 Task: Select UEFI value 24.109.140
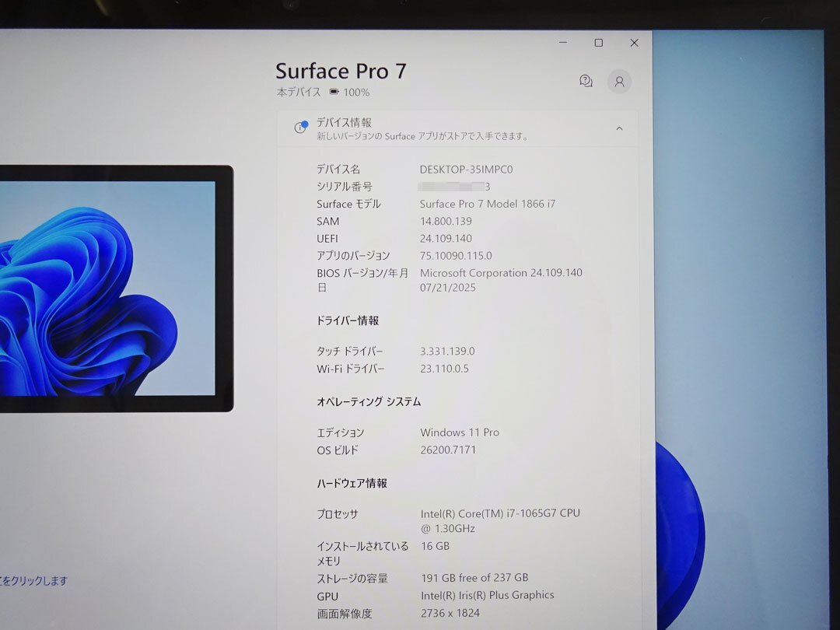pos(446,239)
